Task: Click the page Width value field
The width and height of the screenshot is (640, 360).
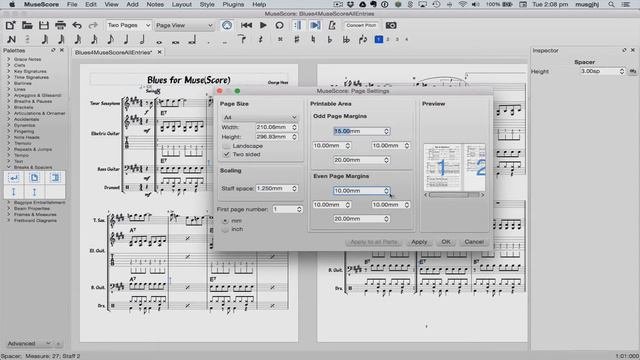Action: (276, 127)
